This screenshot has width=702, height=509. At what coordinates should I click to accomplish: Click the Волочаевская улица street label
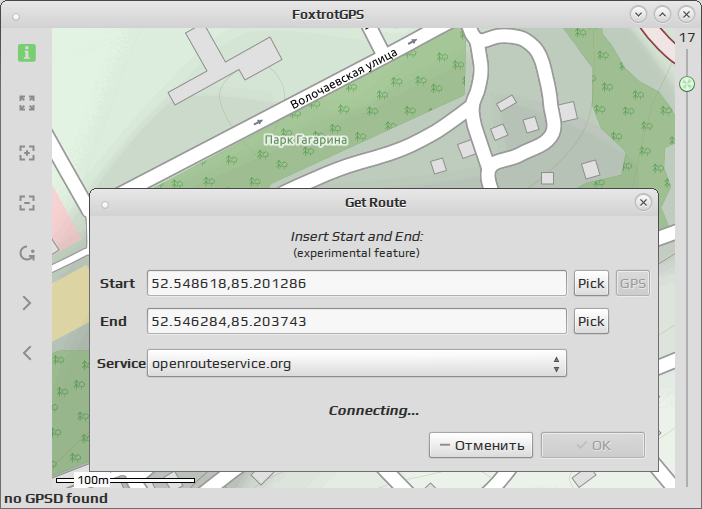pos(343,79)
